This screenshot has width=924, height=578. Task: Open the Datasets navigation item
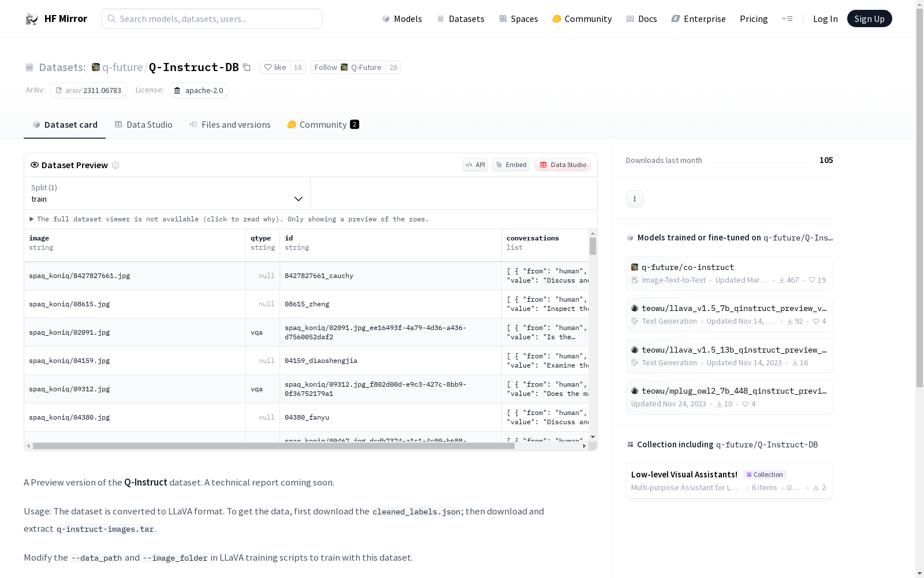coord(460,18)
